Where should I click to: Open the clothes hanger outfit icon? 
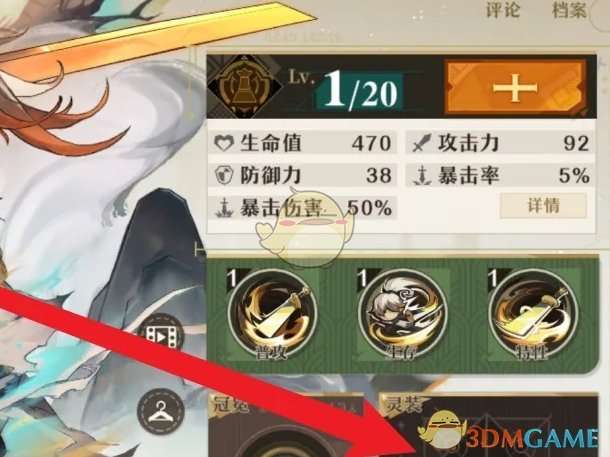point(161,411)
